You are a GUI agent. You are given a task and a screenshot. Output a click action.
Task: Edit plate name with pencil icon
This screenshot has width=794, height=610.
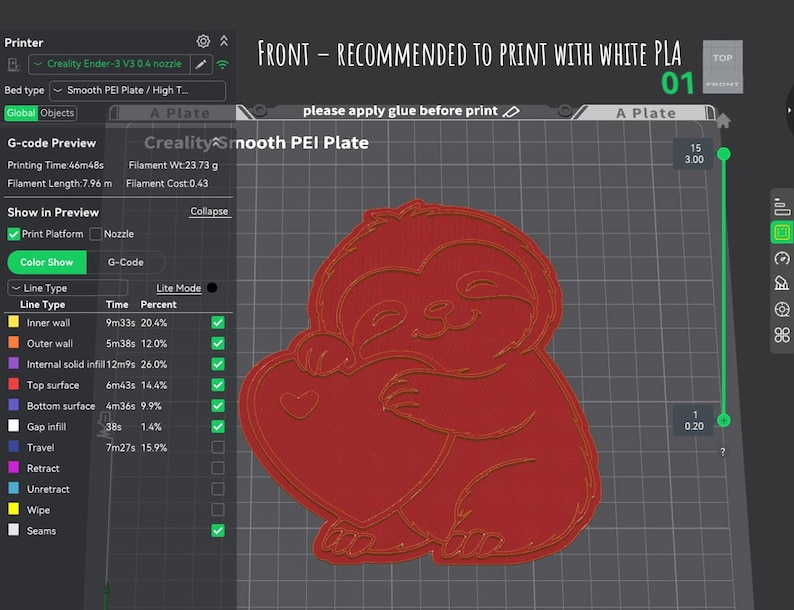(511, 111)
